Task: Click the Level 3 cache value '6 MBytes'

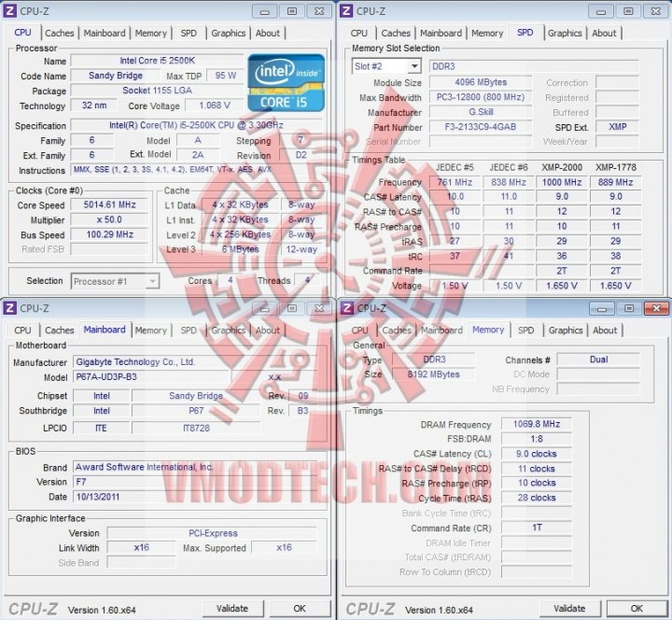Action: (240, 249)
